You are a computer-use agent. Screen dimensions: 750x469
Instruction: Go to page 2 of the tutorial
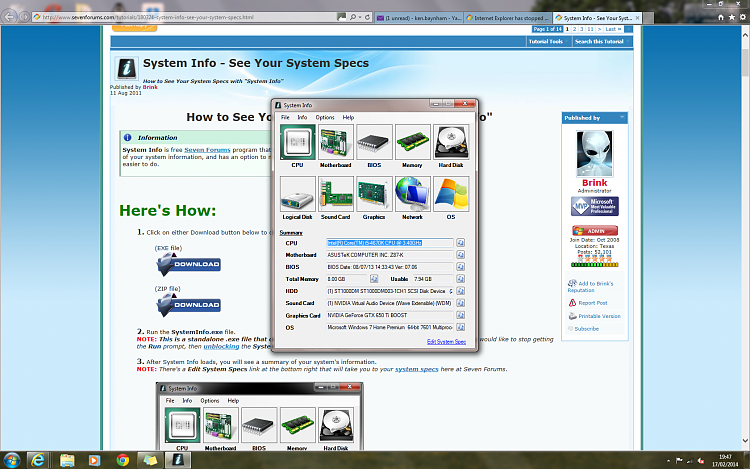point(574,29)
